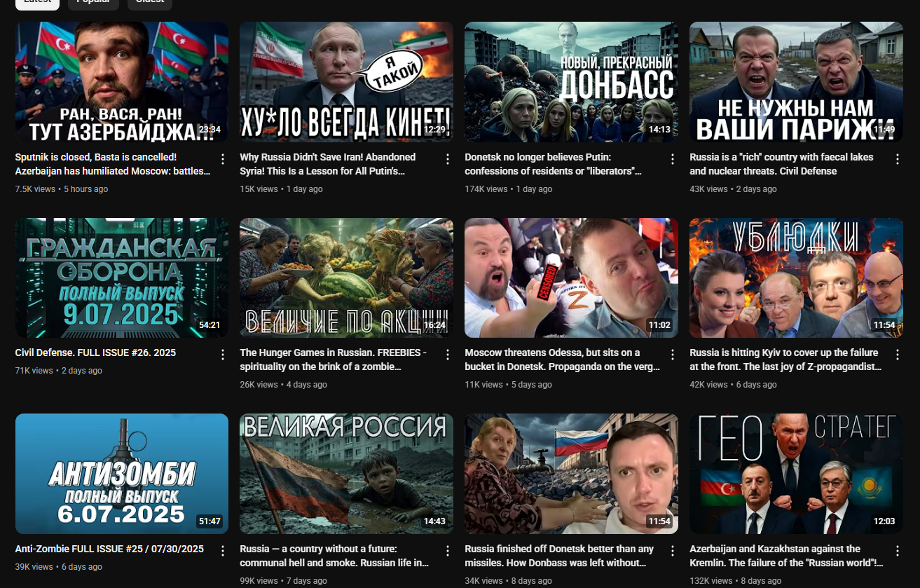Viewport: 920px width, 588px height.
Task: Open more actions for Russia is hitting Kyiv video
Action: tap(898, 355)
